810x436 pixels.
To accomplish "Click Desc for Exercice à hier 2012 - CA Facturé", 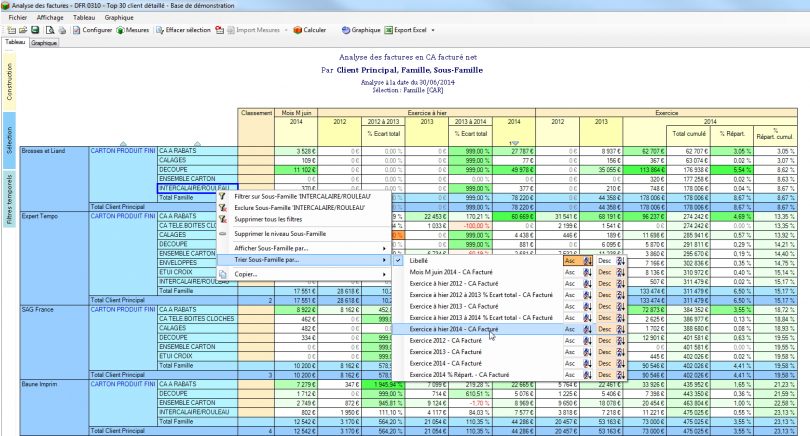I will click(611, 284).
